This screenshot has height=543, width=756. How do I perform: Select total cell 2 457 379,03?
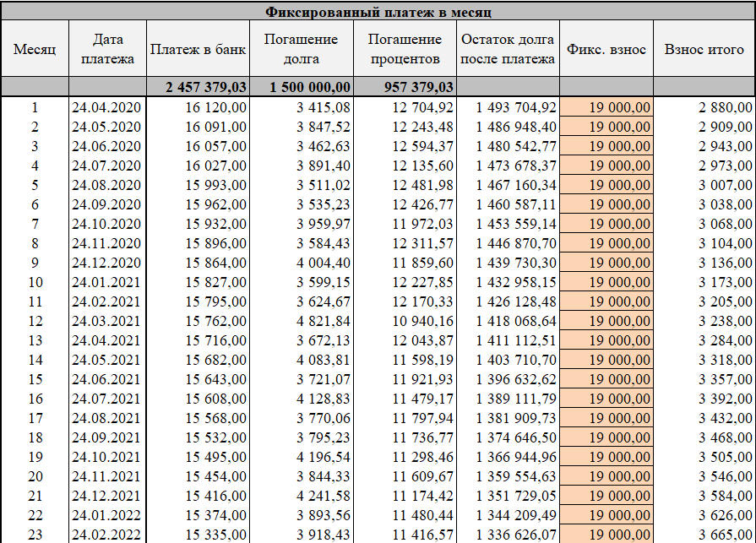coord(198,87)
